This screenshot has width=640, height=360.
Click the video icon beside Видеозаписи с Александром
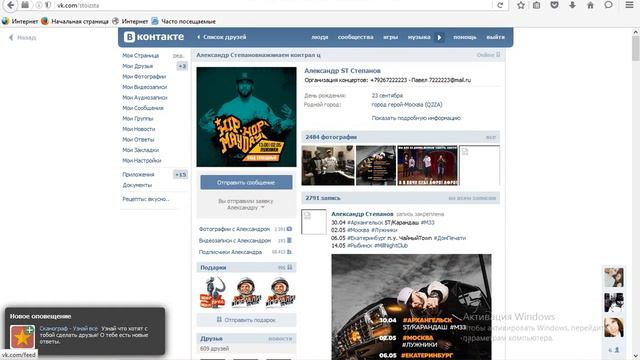[289, 240]
